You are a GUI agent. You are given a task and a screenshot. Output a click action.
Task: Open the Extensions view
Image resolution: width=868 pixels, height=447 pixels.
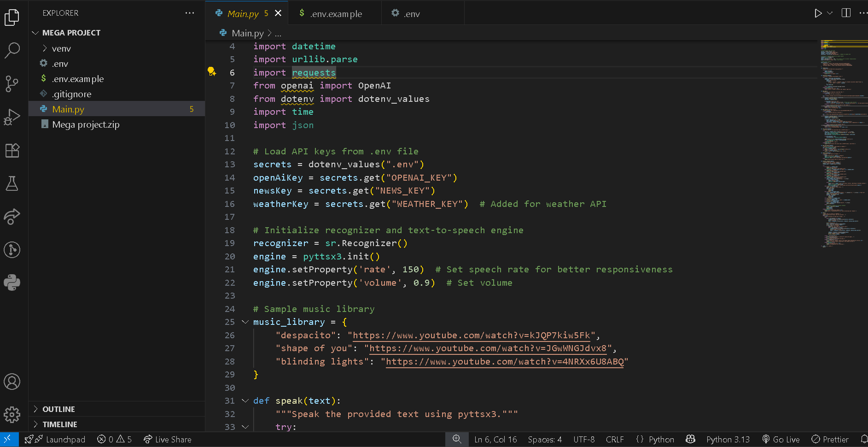pyautogui.click(x=12, y=150)
